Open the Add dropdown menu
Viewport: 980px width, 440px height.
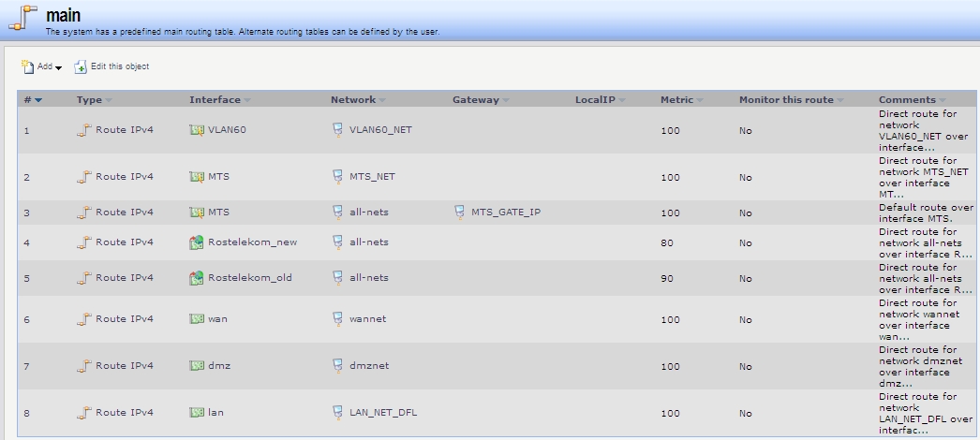tap(41, 66)
